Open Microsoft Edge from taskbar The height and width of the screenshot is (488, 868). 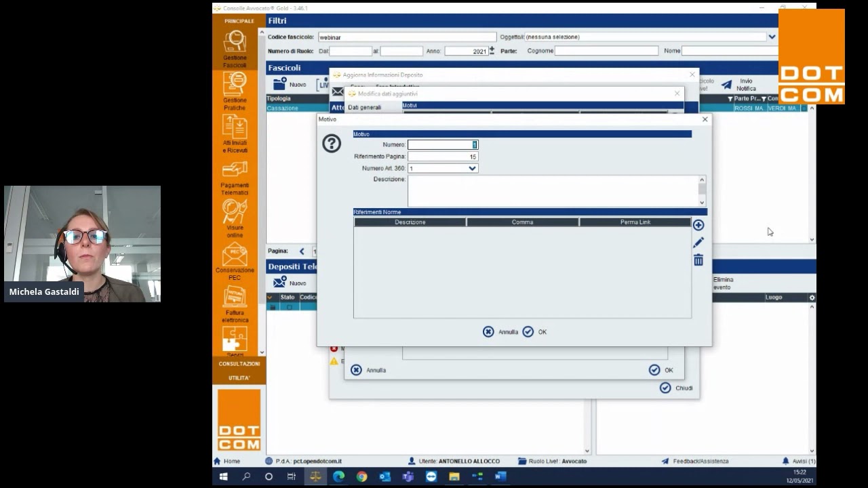tap(338, 476)
